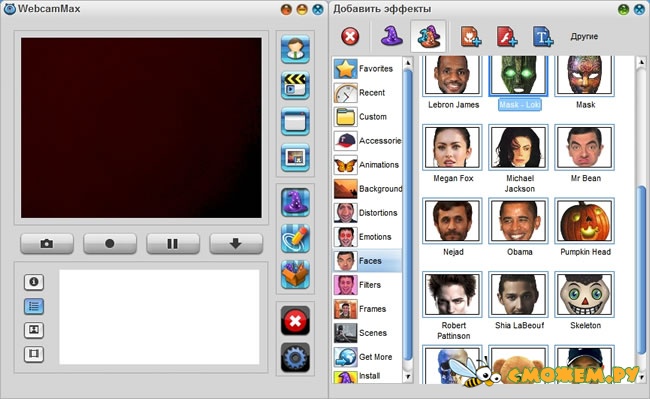This screenshot has height=399, width=650.
Task: Click the WebcamMax video preview area
Action: tap(141, 128)
